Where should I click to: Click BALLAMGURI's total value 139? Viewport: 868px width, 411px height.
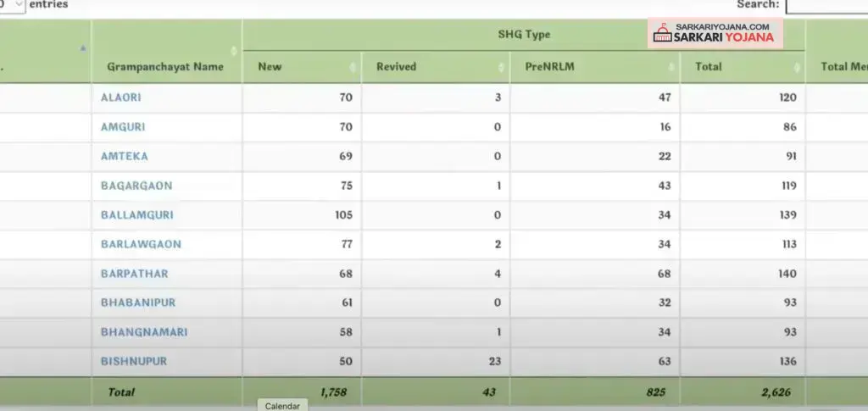[787, 214]
